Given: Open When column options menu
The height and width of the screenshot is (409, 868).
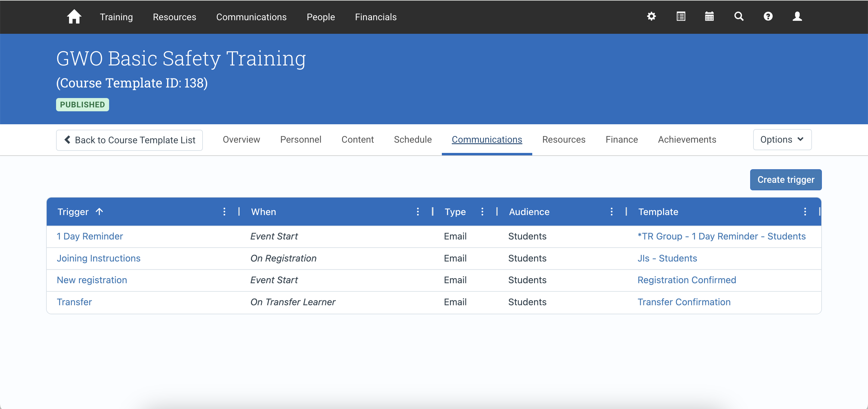Looking at the screenshot, I should click(x=417, y=212).
